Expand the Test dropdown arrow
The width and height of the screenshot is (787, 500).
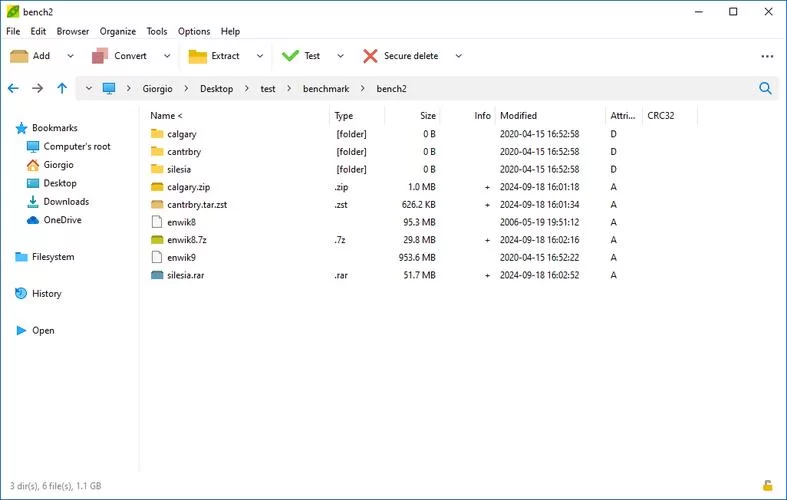340,56
